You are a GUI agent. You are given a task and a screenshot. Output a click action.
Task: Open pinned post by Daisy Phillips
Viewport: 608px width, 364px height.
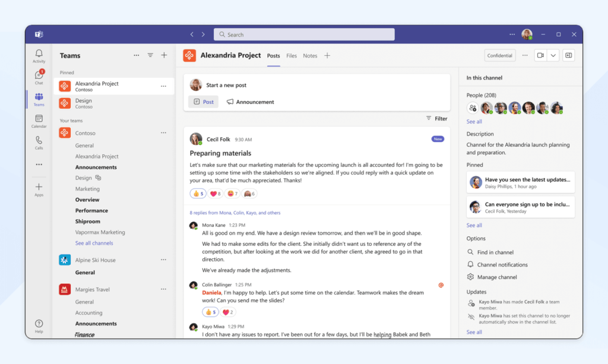click(x=521, y=182)
